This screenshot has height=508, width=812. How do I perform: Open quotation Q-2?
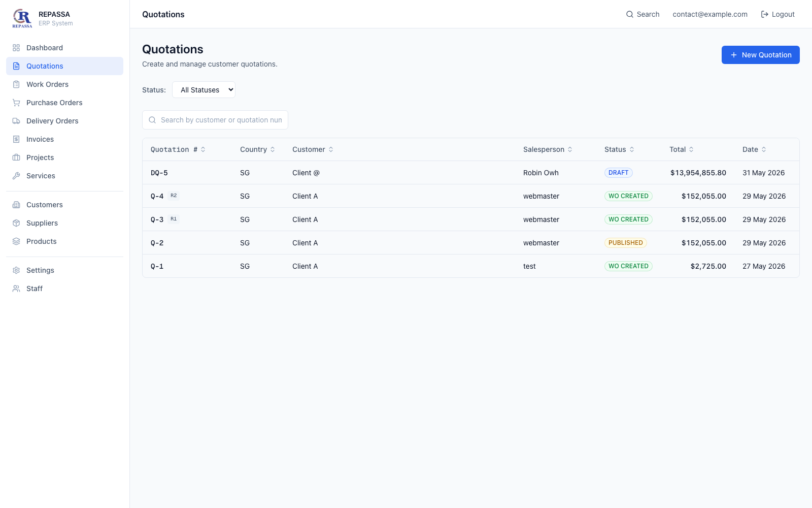pos(157,243)
